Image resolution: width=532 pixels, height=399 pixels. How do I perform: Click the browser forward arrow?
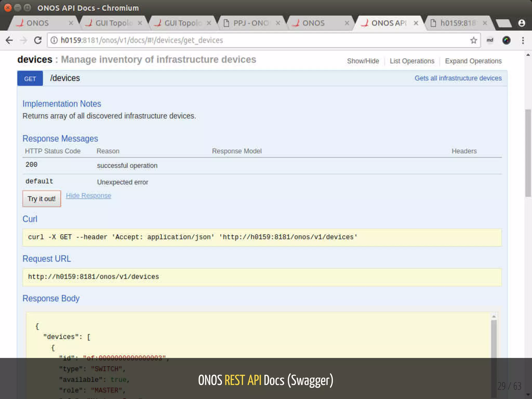tap(24, 40)
